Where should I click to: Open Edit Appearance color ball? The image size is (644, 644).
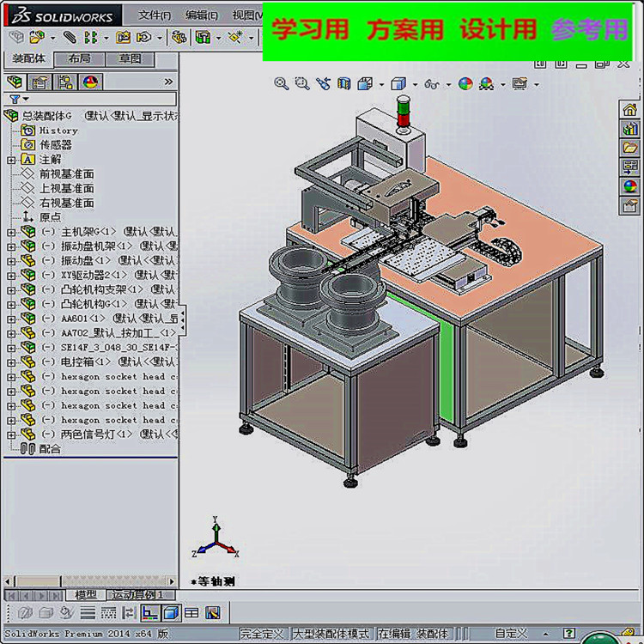(x=465, y=84)
